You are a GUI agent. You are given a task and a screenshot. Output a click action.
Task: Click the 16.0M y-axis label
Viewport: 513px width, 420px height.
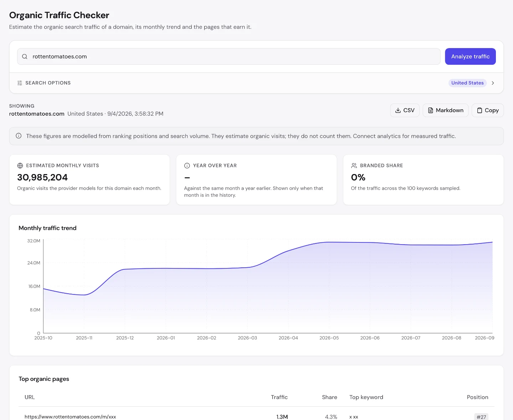[x=34, y=287]
